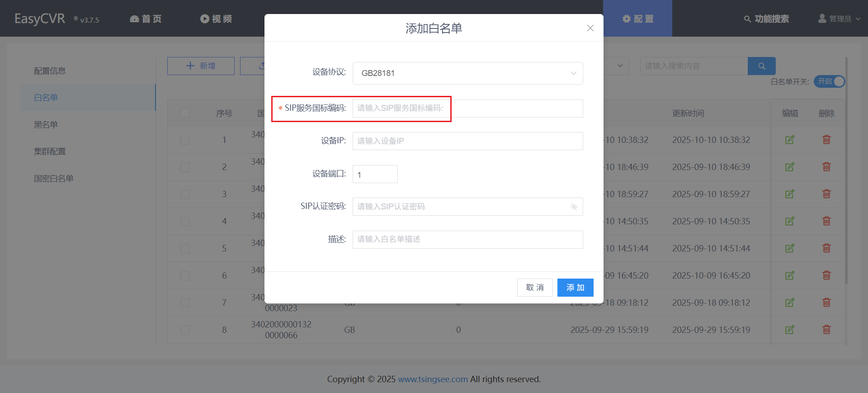This screenshot has width=868, height=393.
Task: Click 取消 to cancel dialog
Action: click(x=535, y=288)
